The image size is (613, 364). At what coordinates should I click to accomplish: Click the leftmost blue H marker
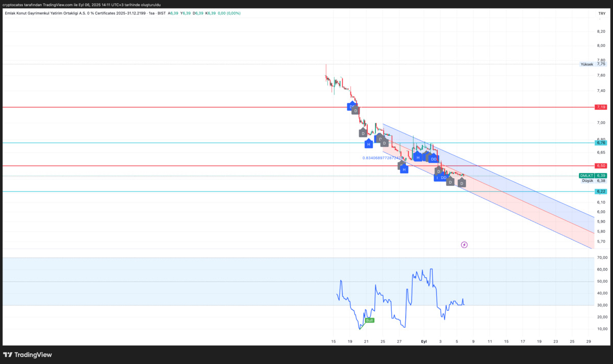(x=369, y=144)
